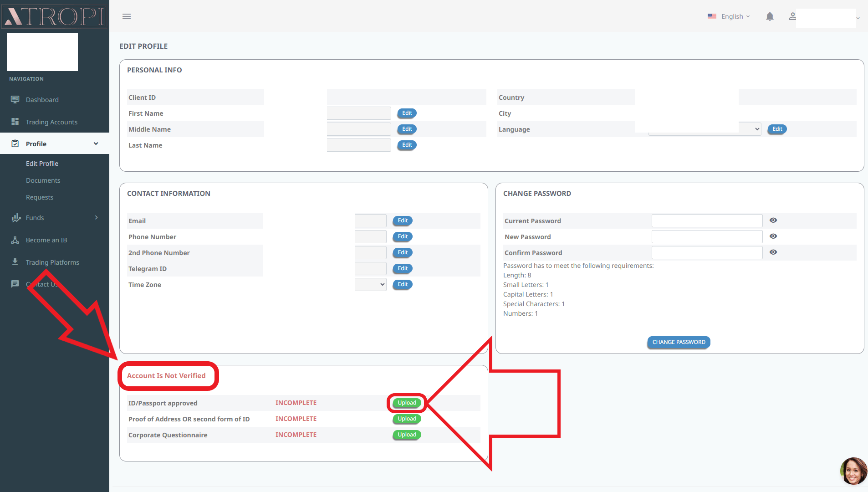Focus the Phone Number input box
This screenshot has height=492, width=868.
371,236
